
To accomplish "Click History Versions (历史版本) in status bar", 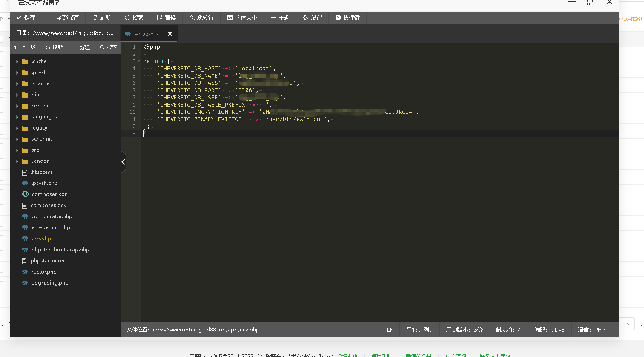I will [464, 330].
